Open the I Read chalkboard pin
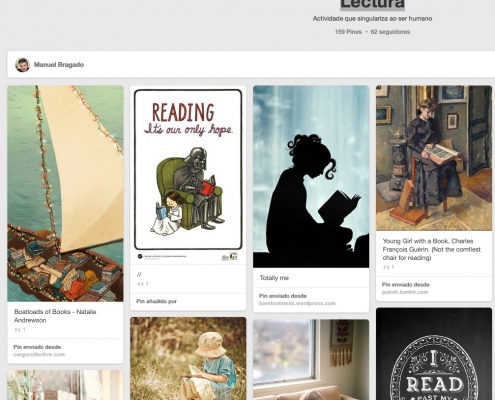 (434, 354)
